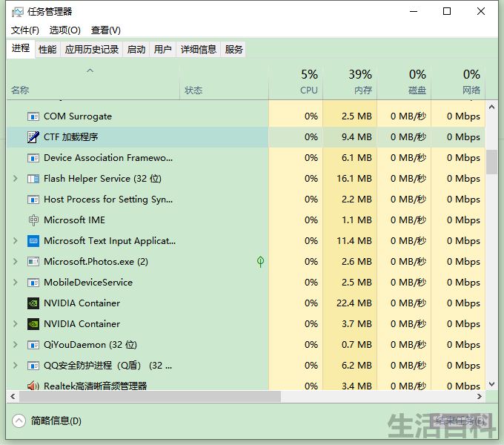
Task: Click the 11.4 MB memory cell
Action: pyautogui.click(x=350, y=241)
